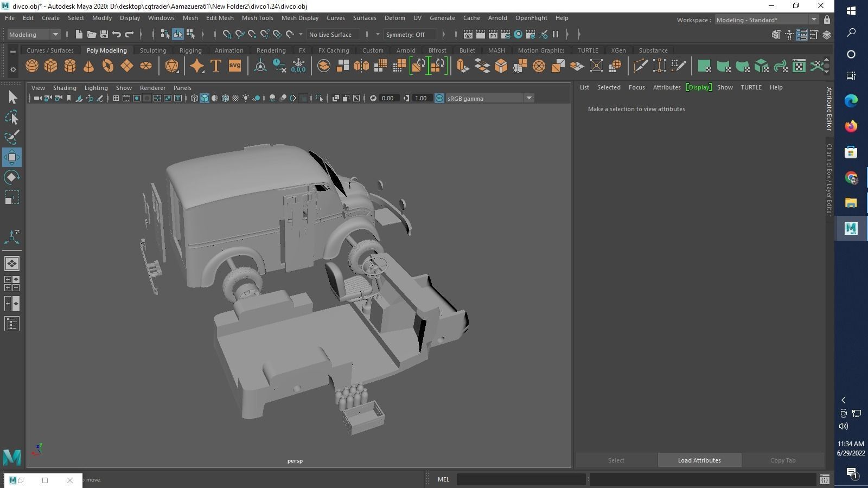This screenshot has width=868, height=488.
Task: Create a polygon plane from shelf
Action: point(127,66)
